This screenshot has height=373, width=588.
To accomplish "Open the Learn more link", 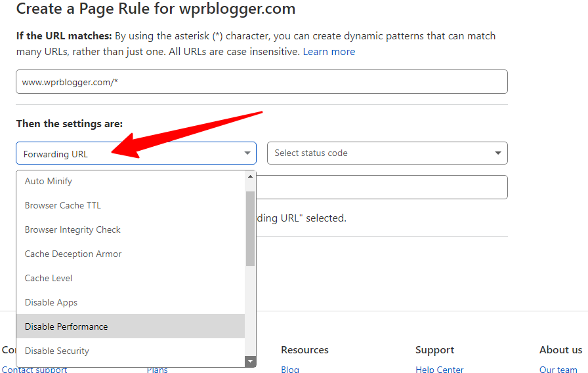I will click(329, 52).
